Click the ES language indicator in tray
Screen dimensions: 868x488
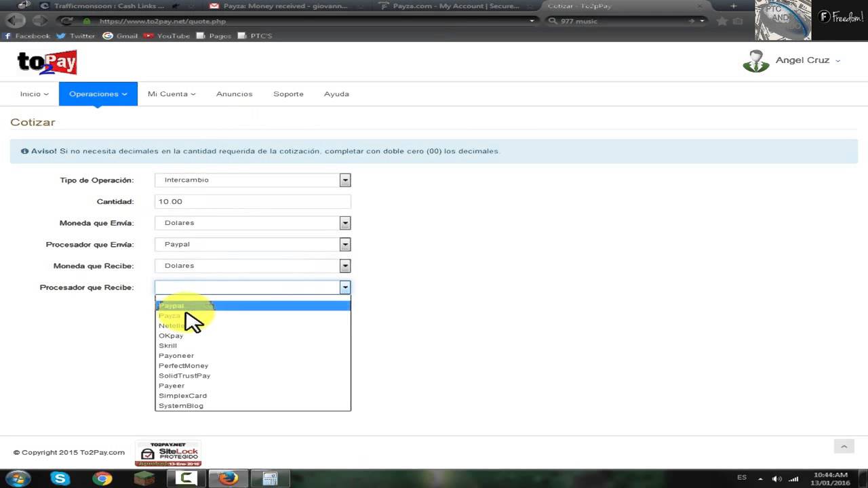[x=742, y=478]
